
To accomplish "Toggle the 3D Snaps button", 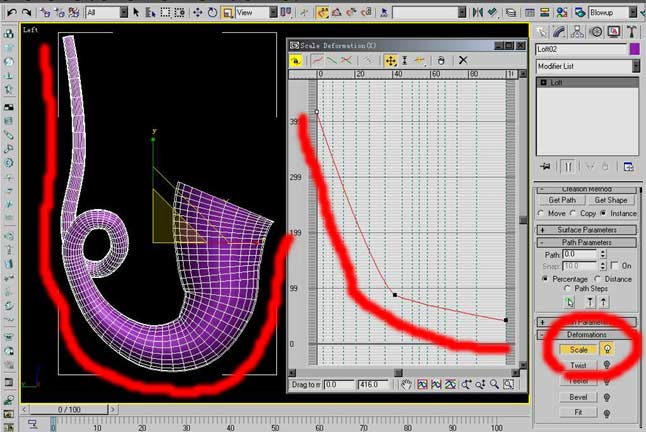I will tap(322, 13).
